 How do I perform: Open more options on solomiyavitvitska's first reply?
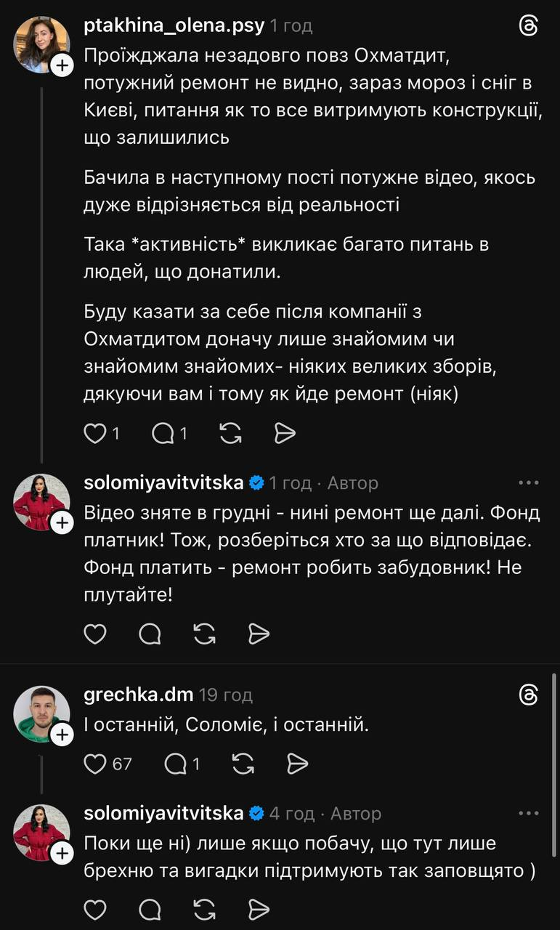529,482
